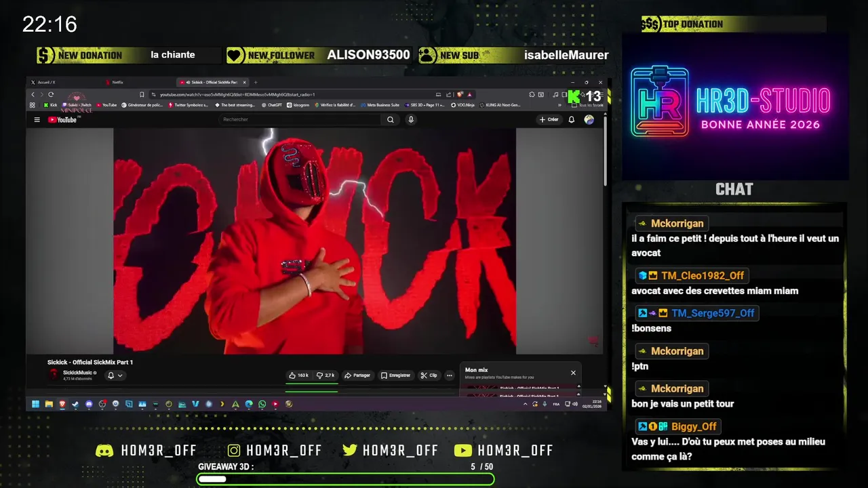Open the browser apps grid in bookmarks bar
The image size is (868, 488).
point(32,105)
